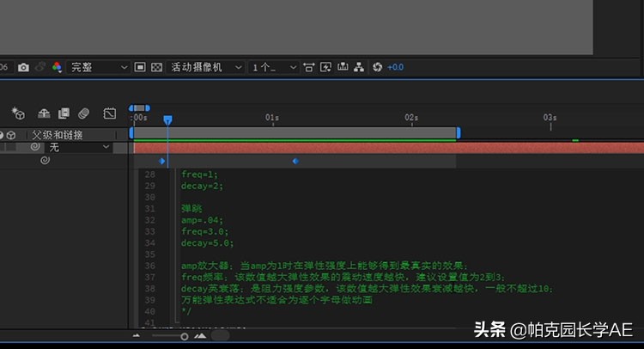The width and height of the screenshot is (644, 349).
Task: Open the 1个 view layout dropdown
Action: point(274,67)
